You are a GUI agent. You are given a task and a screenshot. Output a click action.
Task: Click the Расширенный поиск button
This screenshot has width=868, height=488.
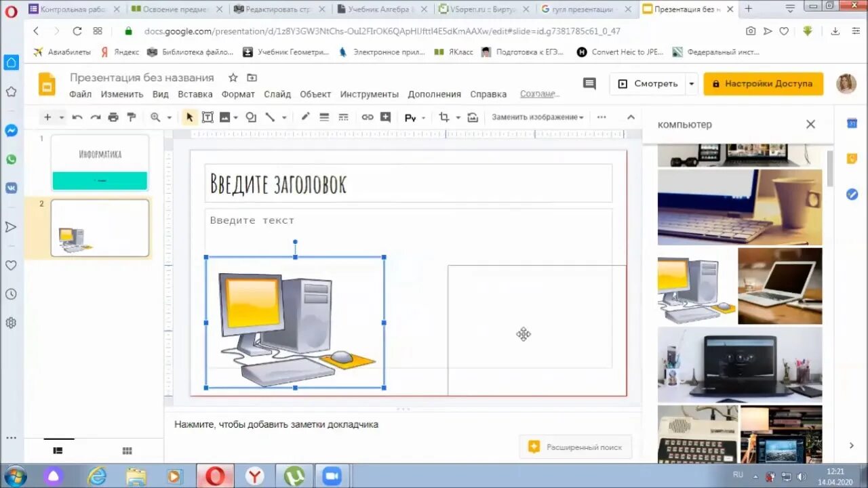[576, 447]
